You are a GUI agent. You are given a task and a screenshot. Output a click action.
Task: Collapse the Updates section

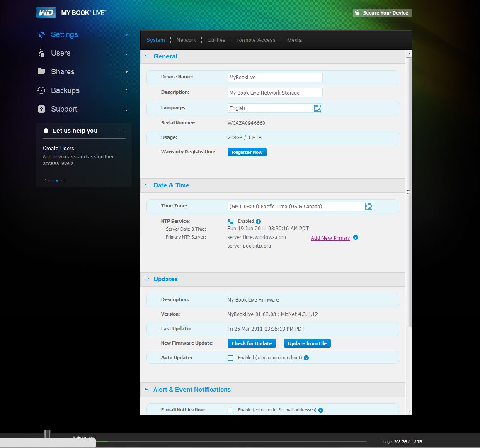coord(147,279)
